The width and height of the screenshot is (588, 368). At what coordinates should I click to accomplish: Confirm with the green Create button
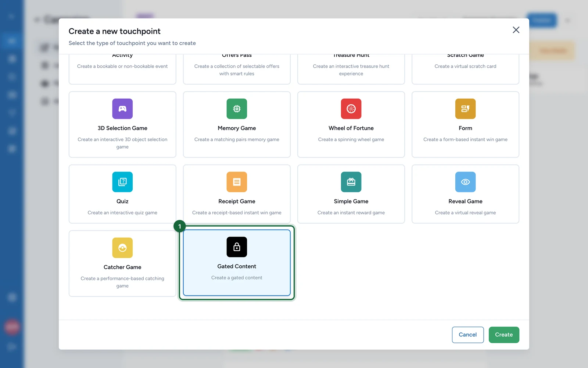(x=504, y=335)
